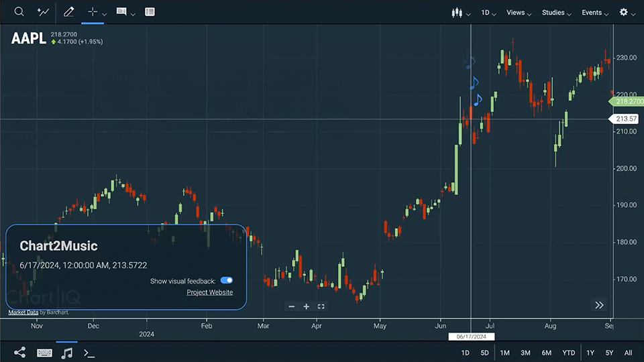644x362 pixels.
Task: Toggle the Chart2Music music note icon
Action: [66, 353]
